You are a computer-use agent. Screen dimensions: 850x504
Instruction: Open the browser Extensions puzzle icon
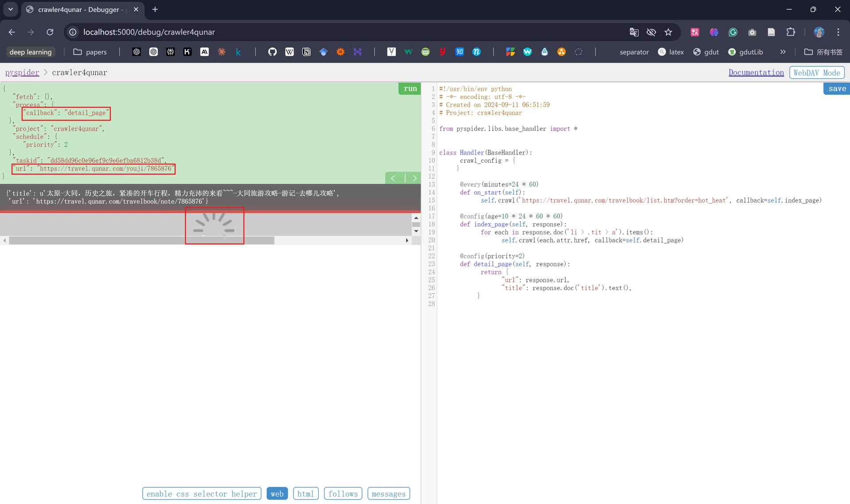[791, 32]
